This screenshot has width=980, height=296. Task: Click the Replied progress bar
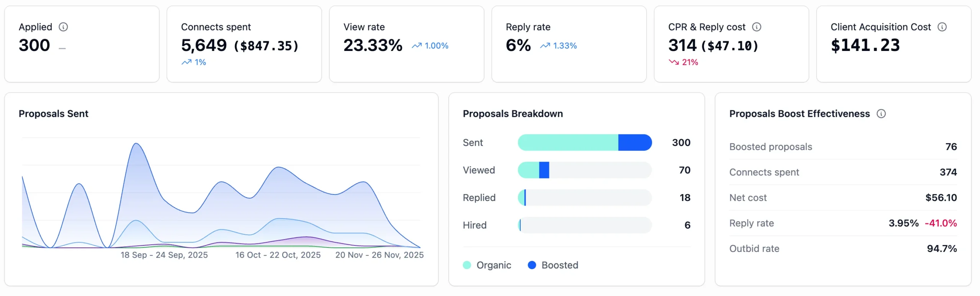tap(585, 198)
